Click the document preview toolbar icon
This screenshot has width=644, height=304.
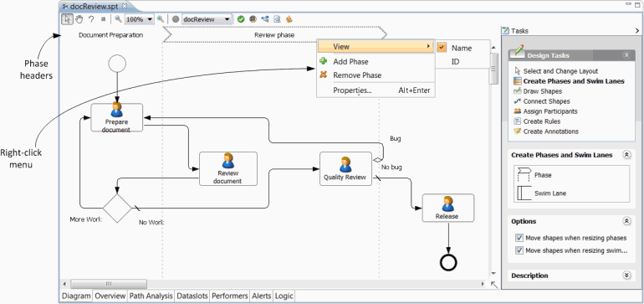[277, 19]
